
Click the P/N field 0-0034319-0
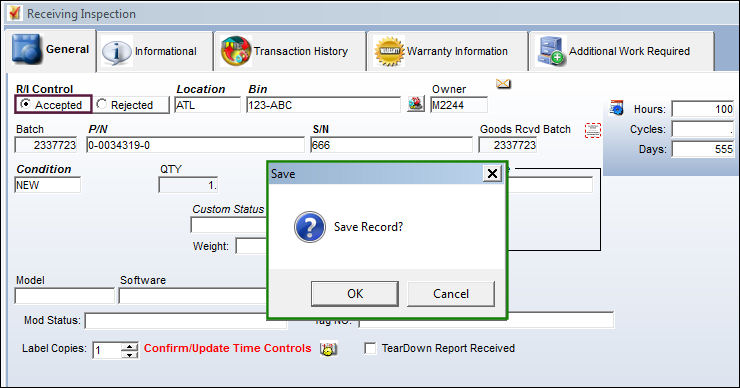[x=195, y=145]
